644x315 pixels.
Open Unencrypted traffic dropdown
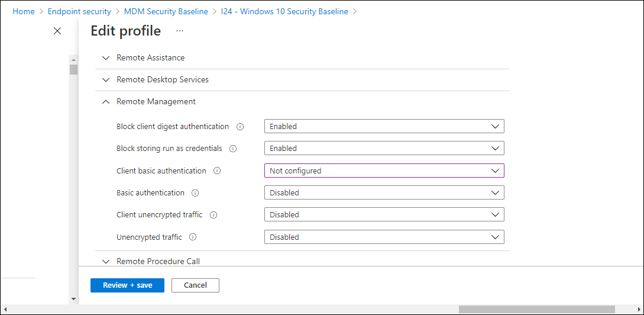click(x=384, y=237)
